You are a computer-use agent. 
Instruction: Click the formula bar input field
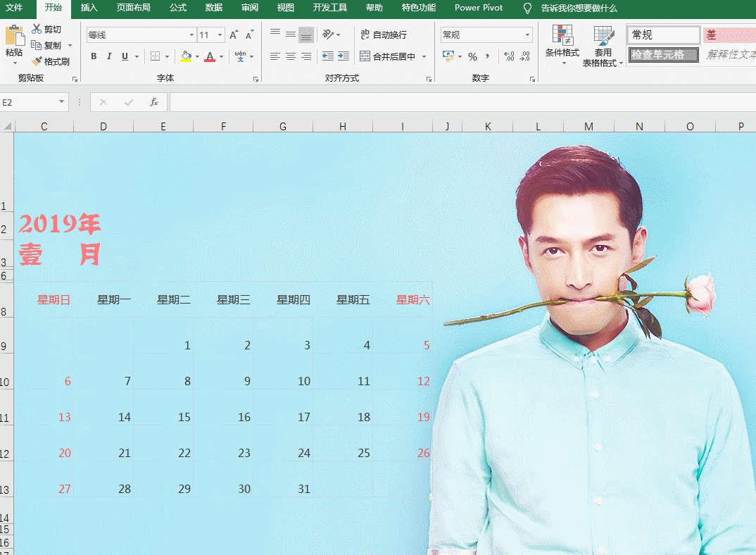click(462, 102)
